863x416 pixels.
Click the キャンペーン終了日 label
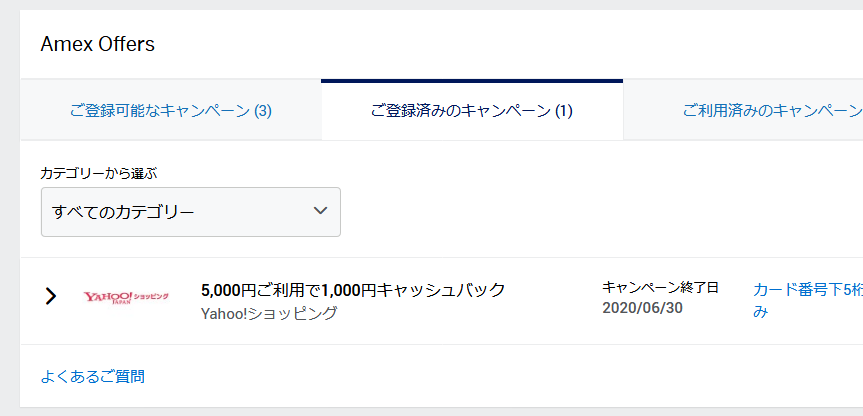click(660, 287)
